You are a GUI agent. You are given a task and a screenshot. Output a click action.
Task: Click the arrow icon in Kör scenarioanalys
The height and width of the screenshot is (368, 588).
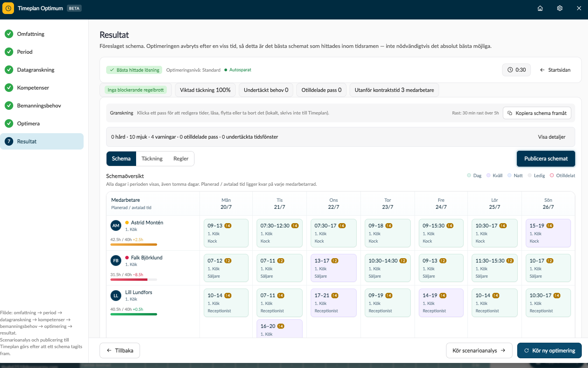[x=503, y=350]
